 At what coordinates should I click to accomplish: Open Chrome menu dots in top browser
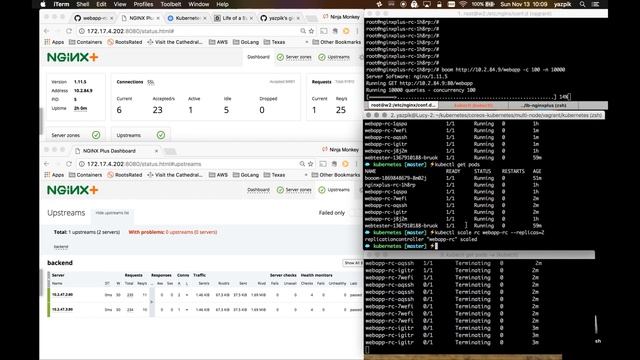[357, 31]
